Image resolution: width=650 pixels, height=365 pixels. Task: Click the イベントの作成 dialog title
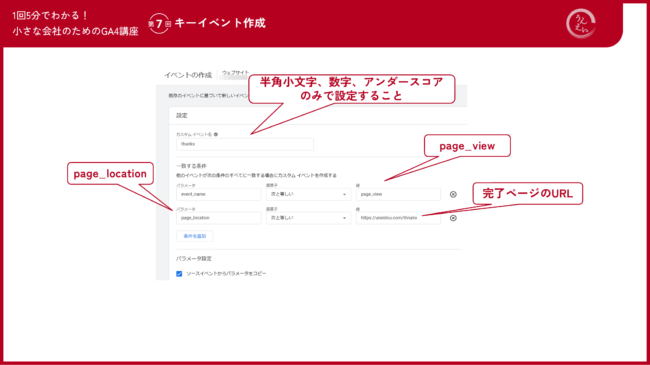click(x=188, y=75)
